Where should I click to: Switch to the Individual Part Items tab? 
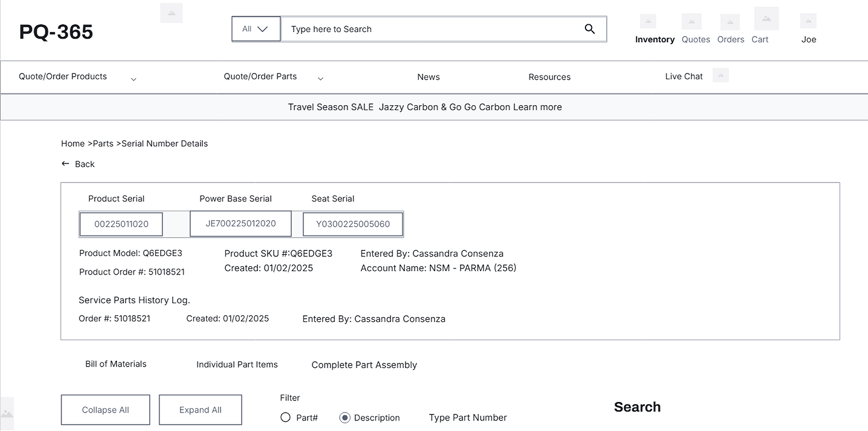click(237, 364)
